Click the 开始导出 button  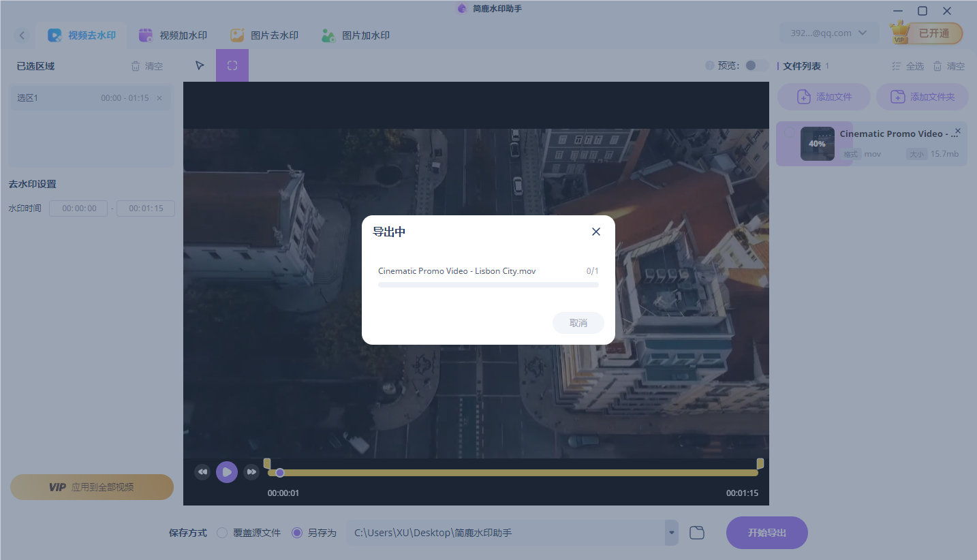(766, 533)
